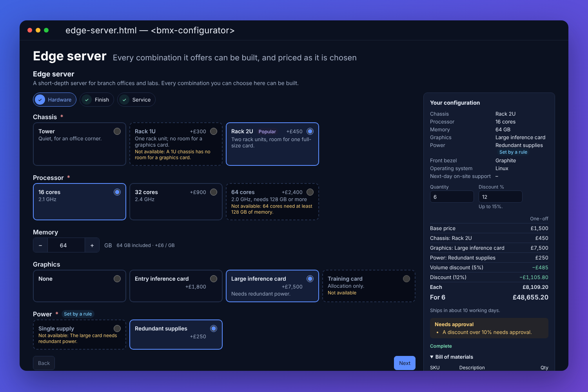Open the Hardware step tab
The height and width of the screenshot is (392, 588).
pyautogui.click(x=54, y=100)
